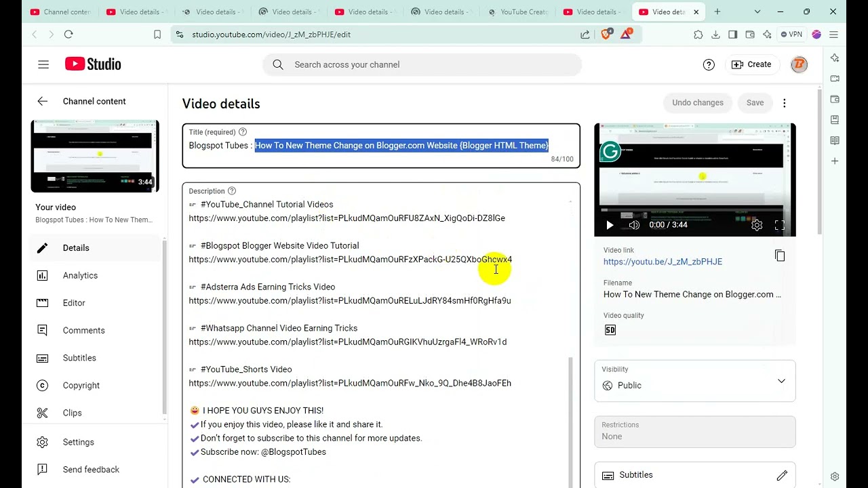The width and height of the screenshot is (868, 488).
Task: Open Analytics in sidebar
Action: point(95,275)
